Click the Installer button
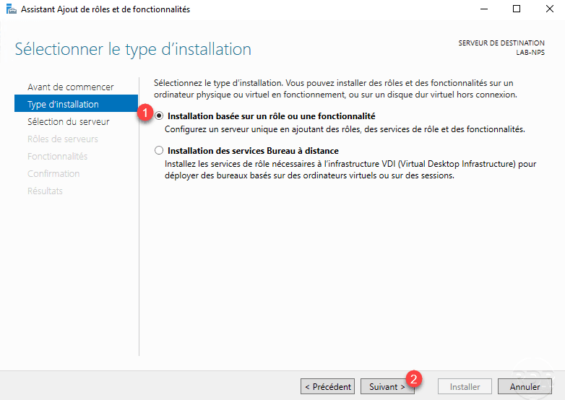 [x=465, y=386]
